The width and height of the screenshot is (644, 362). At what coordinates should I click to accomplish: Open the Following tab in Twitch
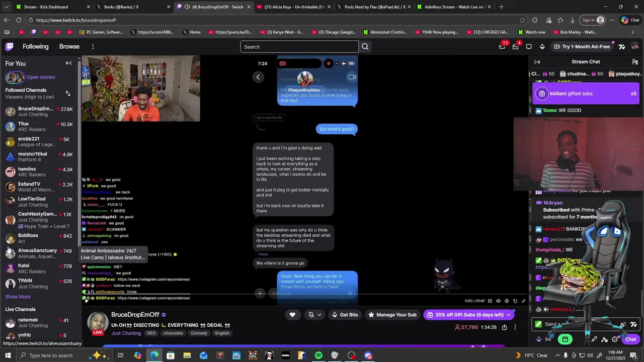(35, 46)
